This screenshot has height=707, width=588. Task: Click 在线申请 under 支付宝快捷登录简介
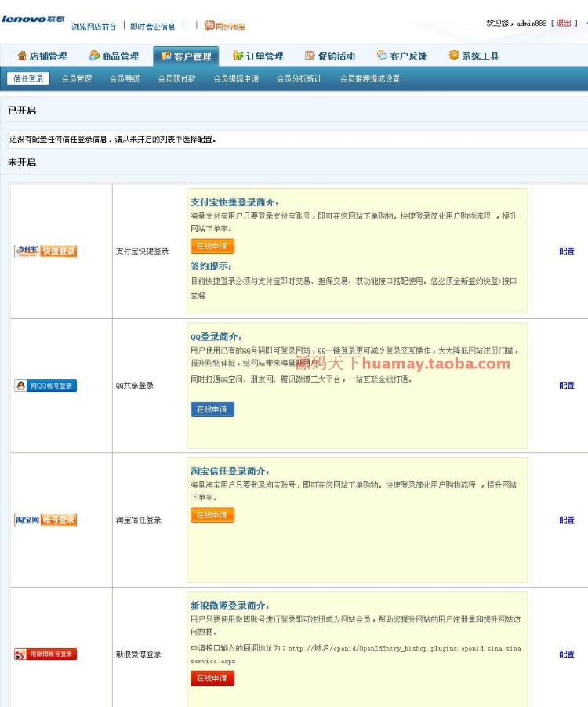pos(212,246)
